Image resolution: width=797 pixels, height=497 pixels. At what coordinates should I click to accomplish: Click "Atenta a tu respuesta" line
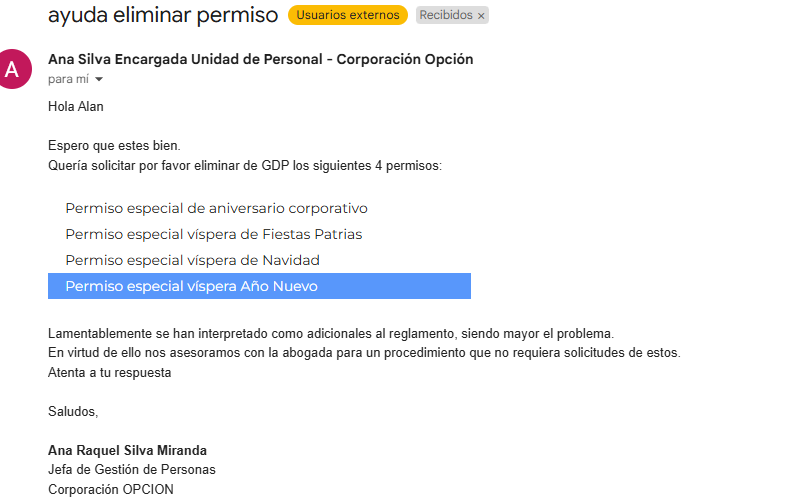pyautogui.click(x=110, y=373)
